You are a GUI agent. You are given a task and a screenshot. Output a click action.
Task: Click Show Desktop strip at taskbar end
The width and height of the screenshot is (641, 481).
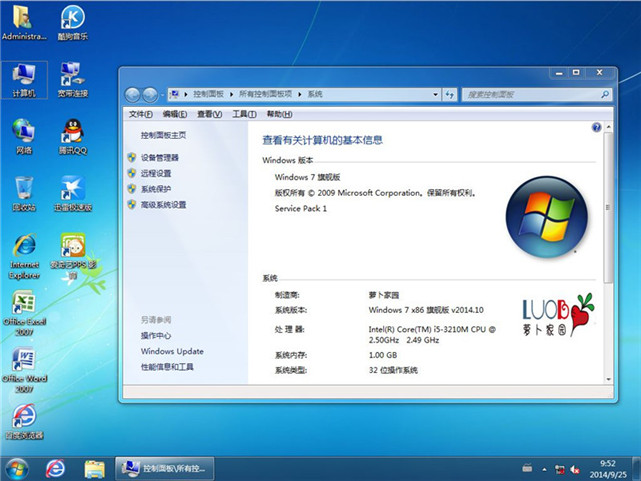point(637,469)
